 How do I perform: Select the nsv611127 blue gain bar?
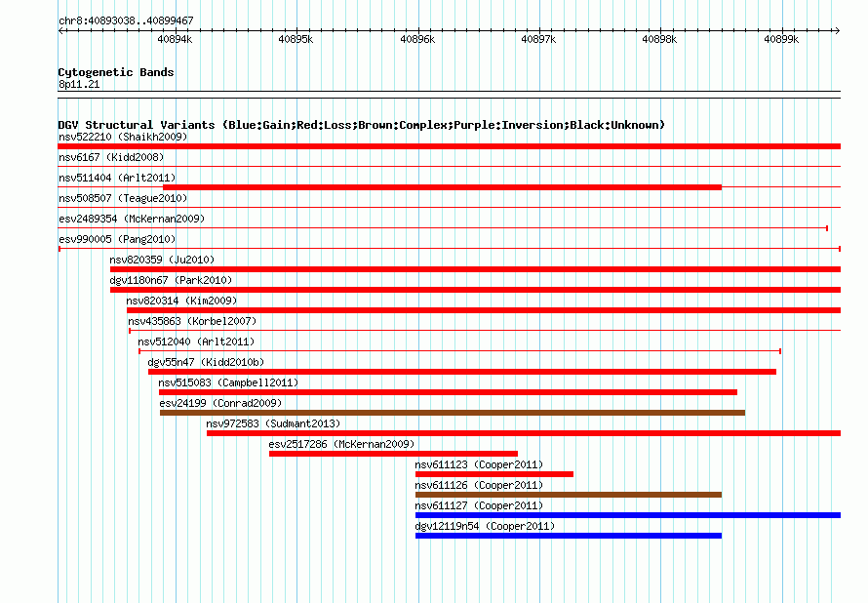pos(628,515)
